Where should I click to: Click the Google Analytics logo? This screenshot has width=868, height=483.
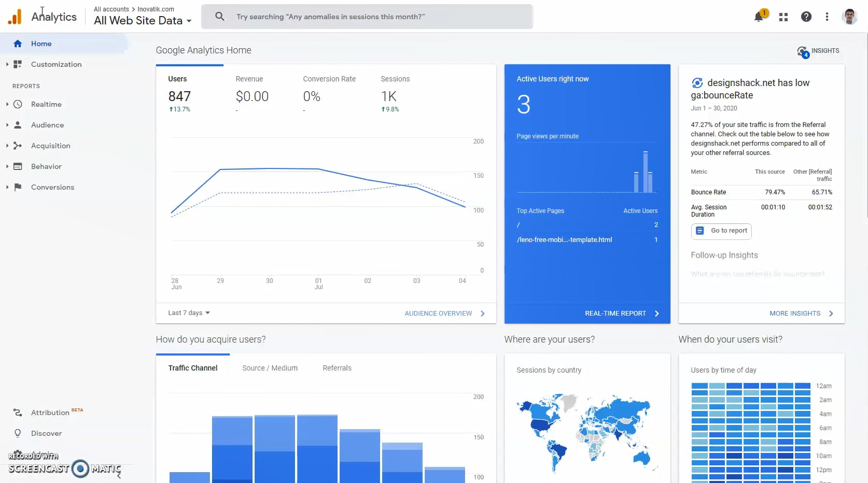15,17
